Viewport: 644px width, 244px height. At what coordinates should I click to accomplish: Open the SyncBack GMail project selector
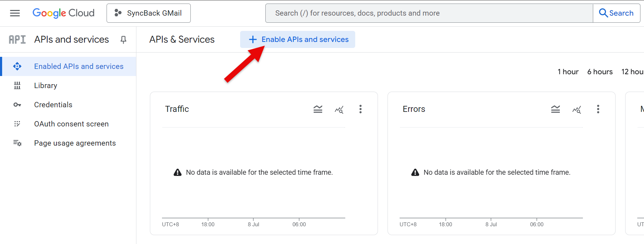point(148,13)
